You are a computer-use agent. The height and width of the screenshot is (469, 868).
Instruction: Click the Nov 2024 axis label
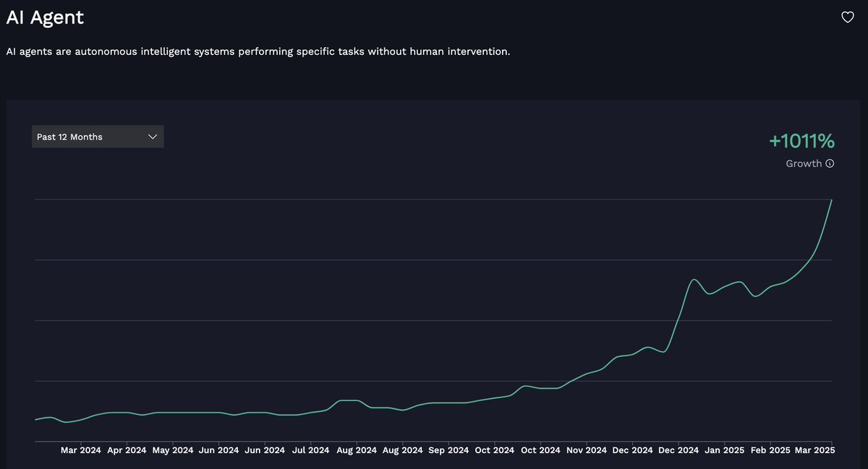coord(586,450)
